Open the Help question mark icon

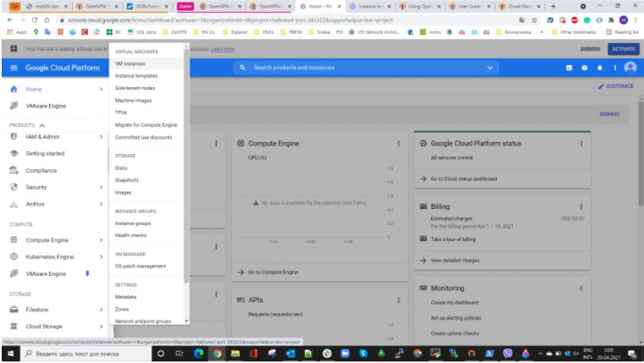click(x=585, y=67)
